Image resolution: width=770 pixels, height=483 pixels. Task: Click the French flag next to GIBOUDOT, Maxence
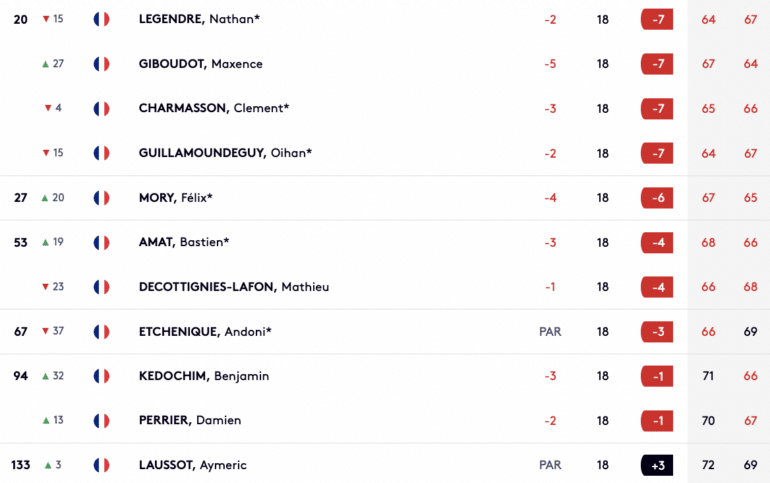click(102, 64)
